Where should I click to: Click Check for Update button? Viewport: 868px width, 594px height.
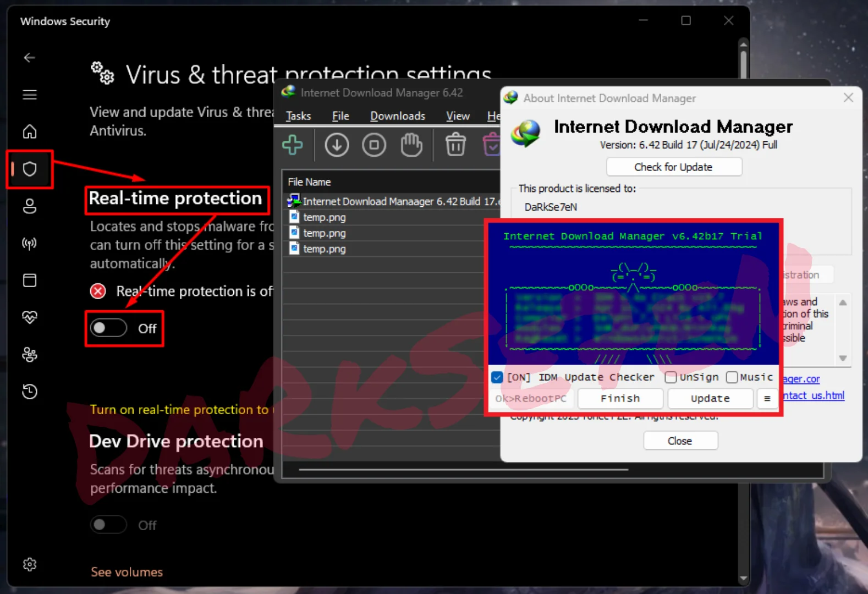[674, 167]
